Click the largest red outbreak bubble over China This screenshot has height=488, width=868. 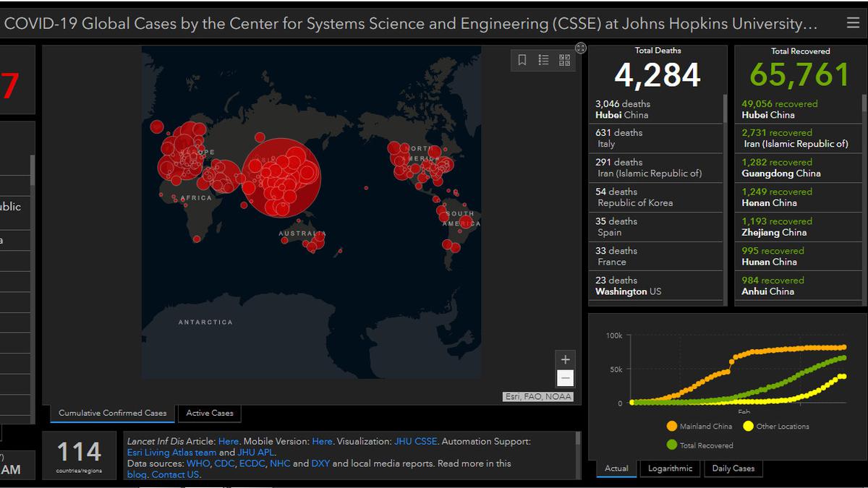[x=282, y=177]
